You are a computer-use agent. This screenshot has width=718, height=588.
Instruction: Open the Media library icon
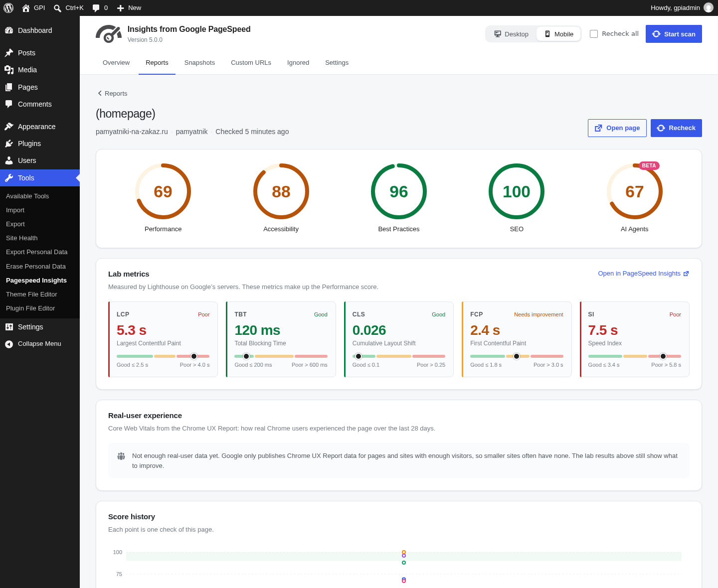pyautogui.click(x=9, y=70)
